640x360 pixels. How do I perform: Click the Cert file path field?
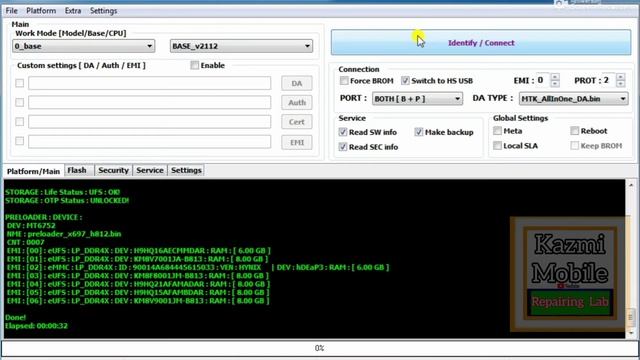coord(149,122)
